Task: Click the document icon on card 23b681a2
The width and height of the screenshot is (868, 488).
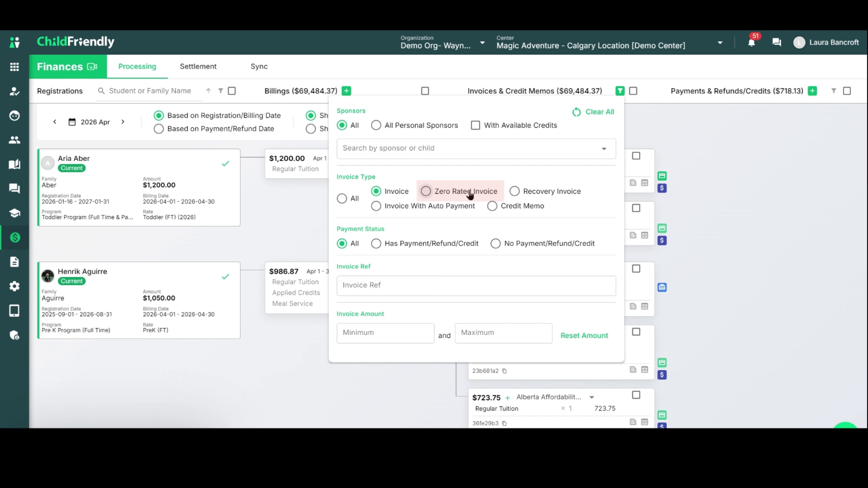Action: pos(633,370)
